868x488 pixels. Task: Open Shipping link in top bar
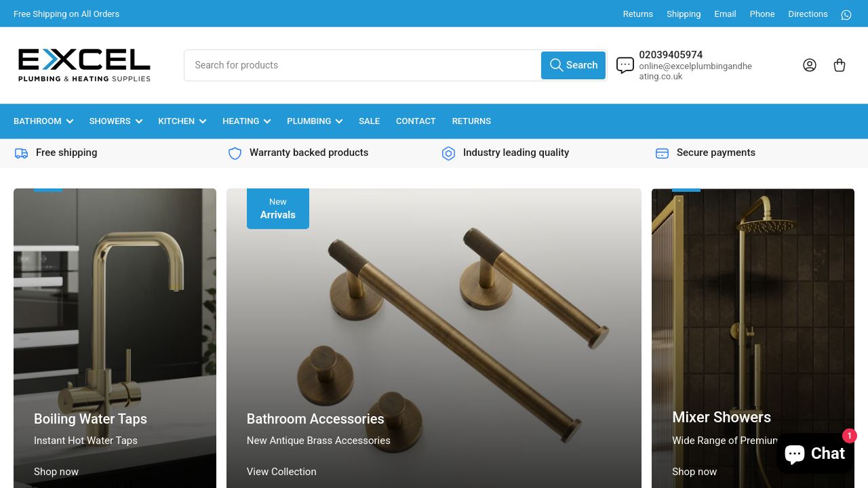tap(684, 14)
